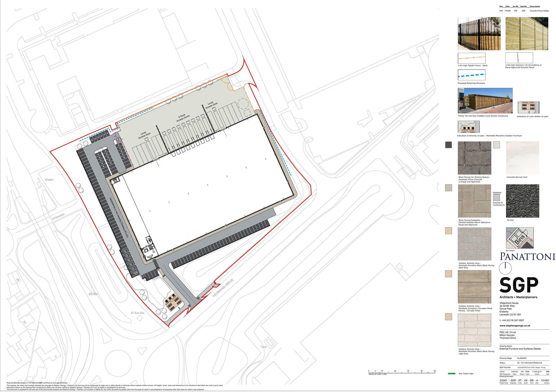
Task: Select the charcoal car parking color swatch
Action: [448, 145]
